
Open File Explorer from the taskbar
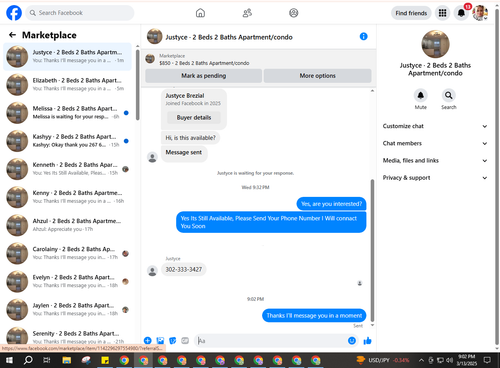[67, 360]
